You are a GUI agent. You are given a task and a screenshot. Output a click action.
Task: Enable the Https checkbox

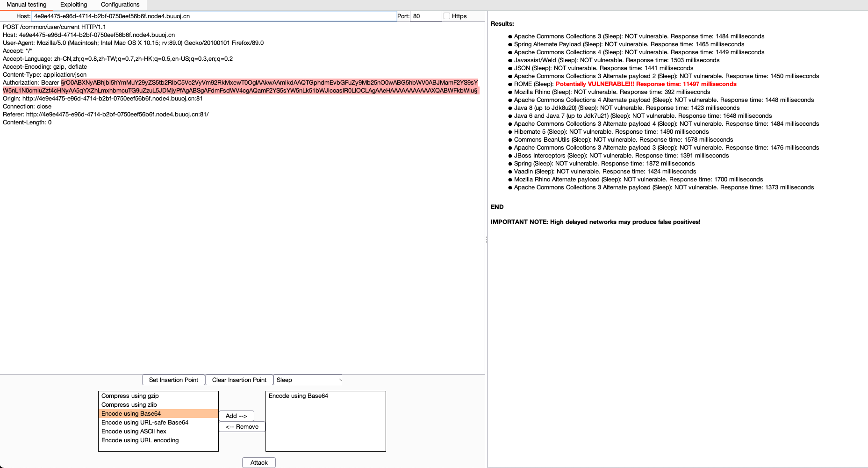tap(447, 16)
